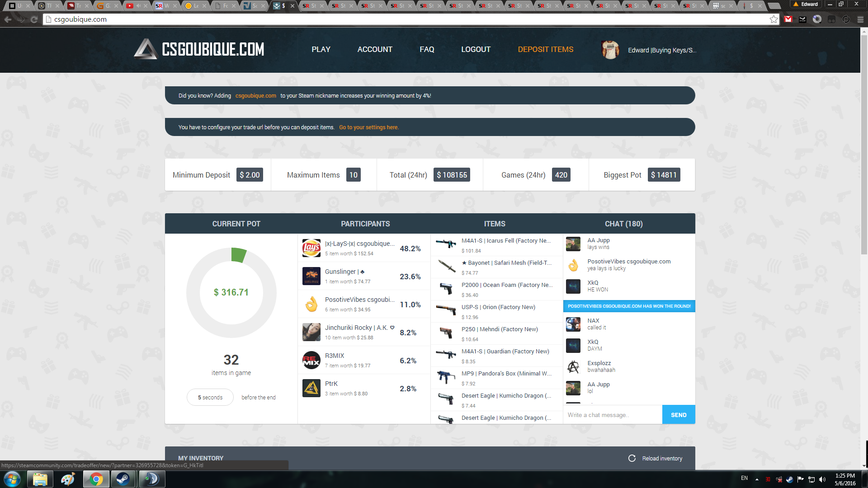
Task: Click the chat message input field
Action: click(x=613, y=415)
